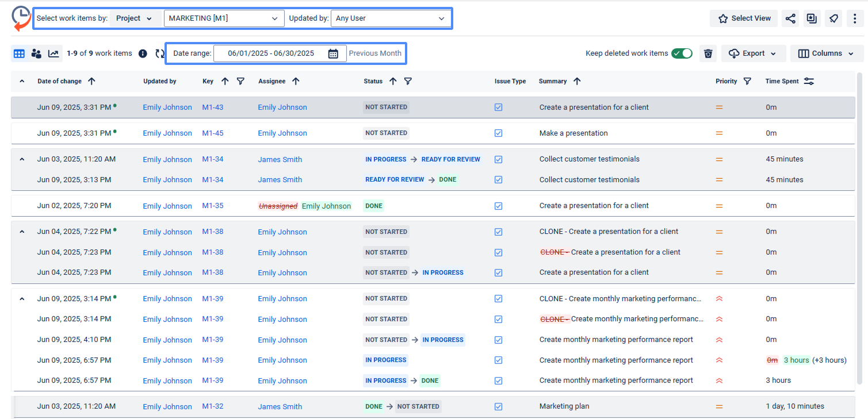Open the people/group view
Image resolution: width=868 pixels, height=419 pixels.
[x=36, y=53]
